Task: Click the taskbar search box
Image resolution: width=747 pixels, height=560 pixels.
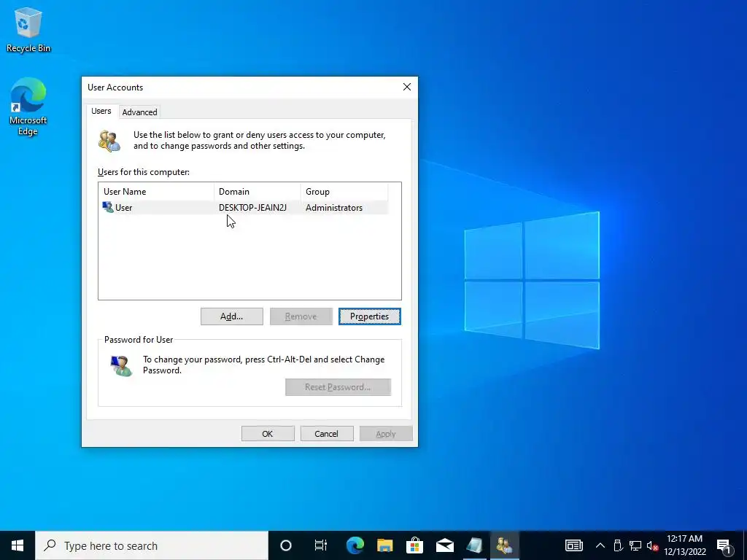Action: (x=152, y=545)
